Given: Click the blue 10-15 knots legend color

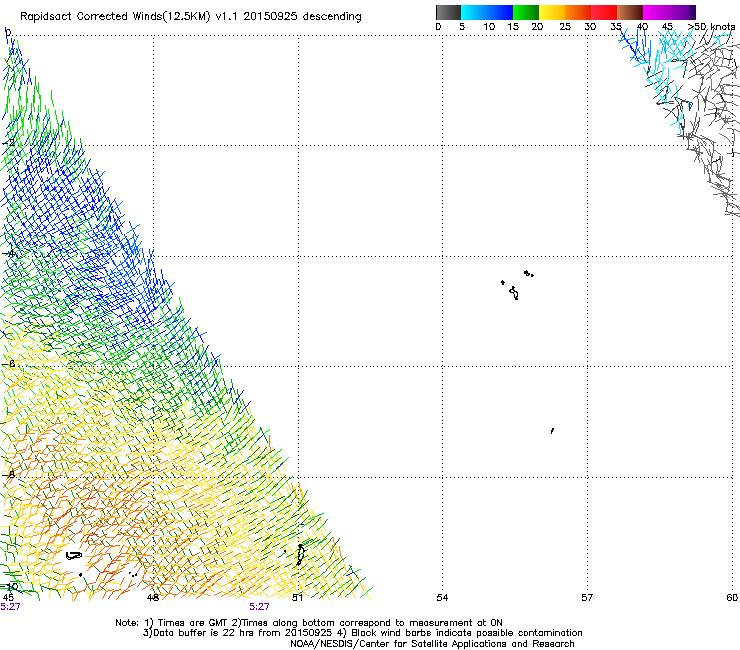Looking at the screenshot, I should point(500,12).
